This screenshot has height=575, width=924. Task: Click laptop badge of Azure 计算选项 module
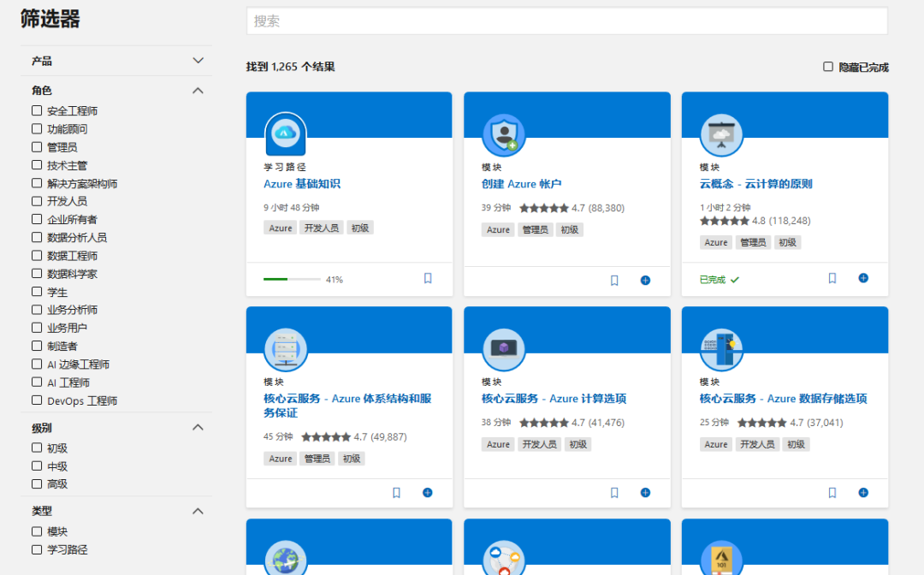(x=504, y=349)
